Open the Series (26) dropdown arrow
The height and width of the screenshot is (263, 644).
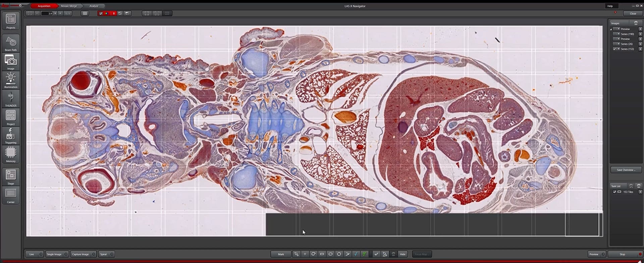(x=619, y=44)
